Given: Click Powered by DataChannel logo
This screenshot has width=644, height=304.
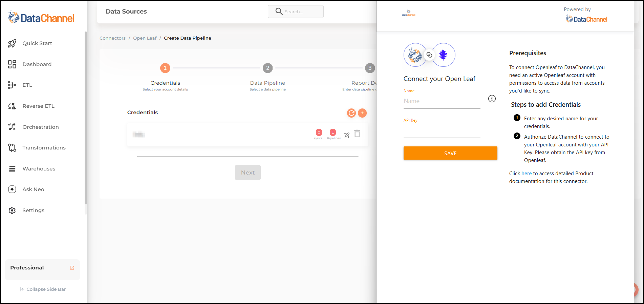Looking at the screenshot, I should tap(586, 19).
